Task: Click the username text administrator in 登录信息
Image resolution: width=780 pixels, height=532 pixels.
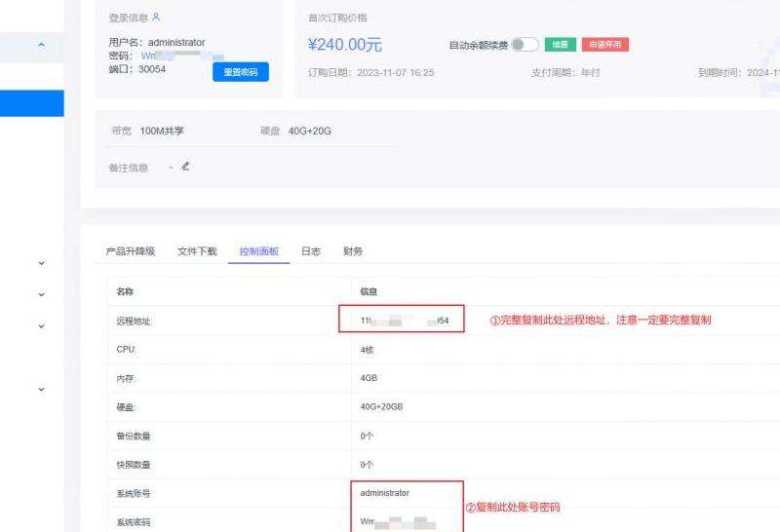Action: coord(176,42)
